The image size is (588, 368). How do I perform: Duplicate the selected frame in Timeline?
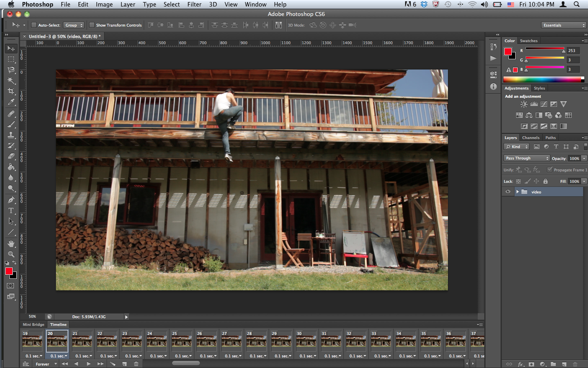124,364
